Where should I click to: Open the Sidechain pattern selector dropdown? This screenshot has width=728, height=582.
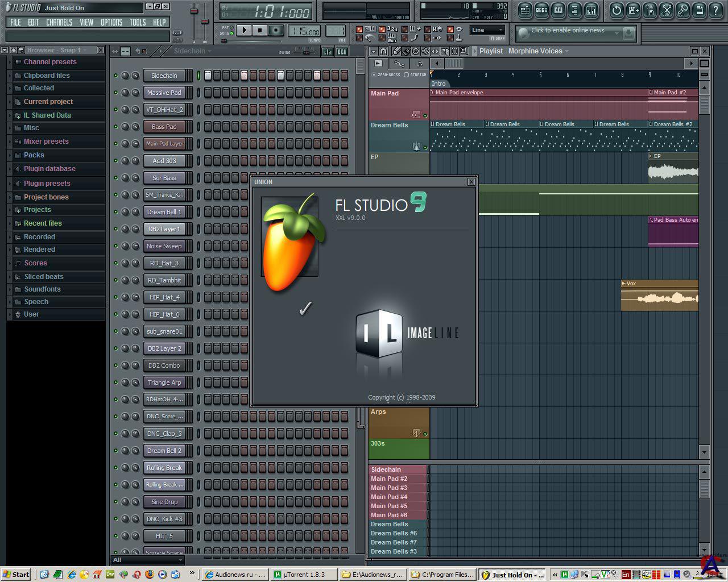point(192,51)
